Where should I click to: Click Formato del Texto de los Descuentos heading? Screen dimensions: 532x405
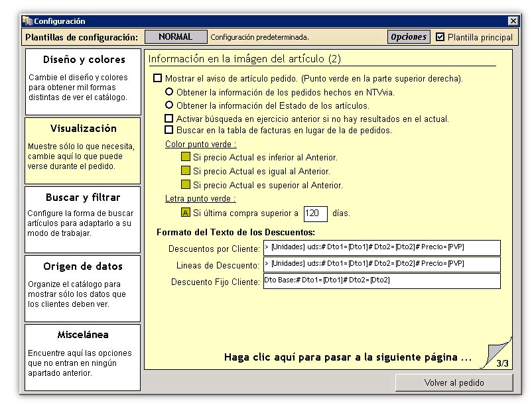235,232
